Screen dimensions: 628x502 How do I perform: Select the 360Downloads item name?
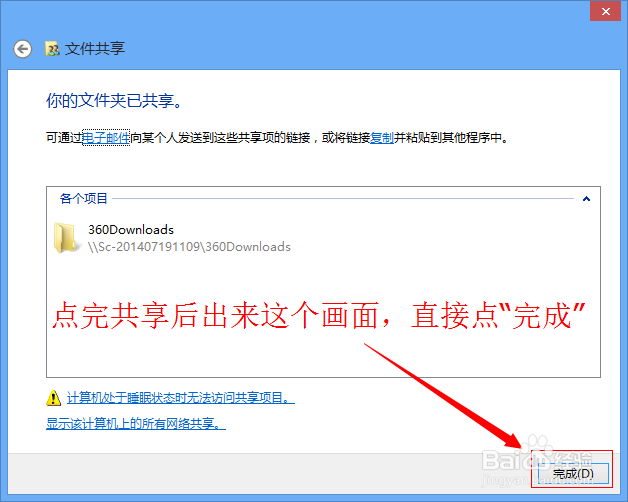pos(131,230)
